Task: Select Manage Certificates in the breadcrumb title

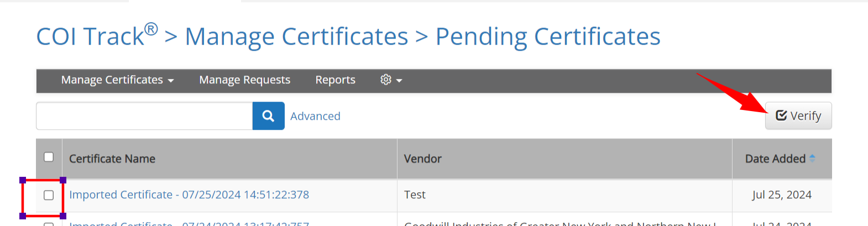Action: pyautogui.click(x=296, y=36)
